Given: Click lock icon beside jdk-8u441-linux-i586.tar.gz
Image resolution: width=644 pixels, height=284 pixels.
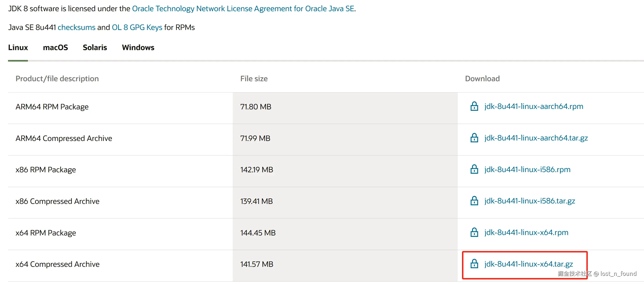Looking at the screenshot, I should (474, 201).
